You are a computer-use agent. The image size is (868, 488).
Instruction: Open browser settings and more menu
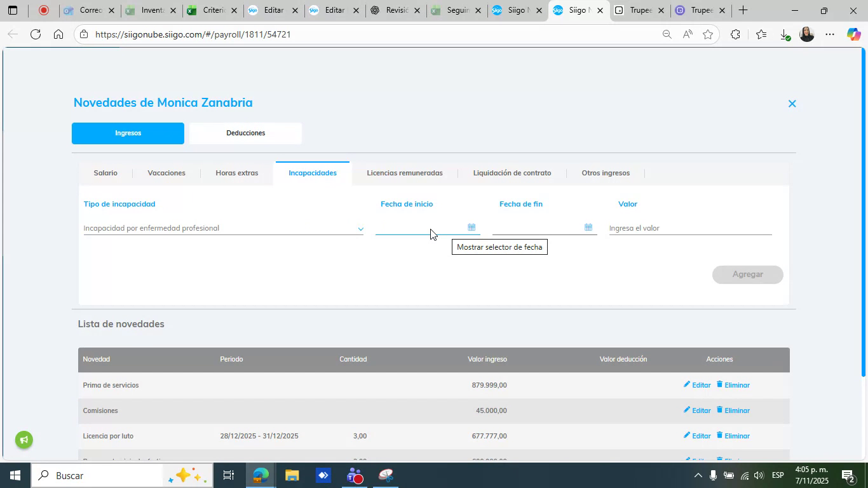[x=830, y=34]
